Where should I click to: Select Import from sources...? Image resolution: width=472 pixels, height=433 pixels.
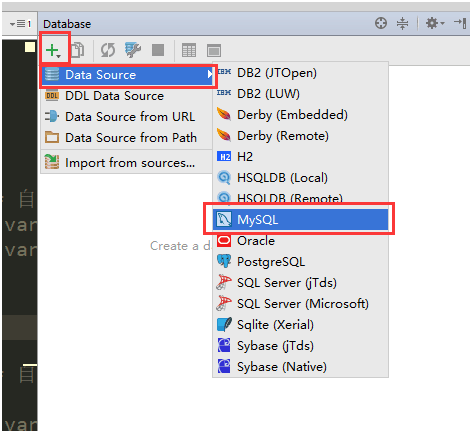pyautogui.click(x=127, y=163)
